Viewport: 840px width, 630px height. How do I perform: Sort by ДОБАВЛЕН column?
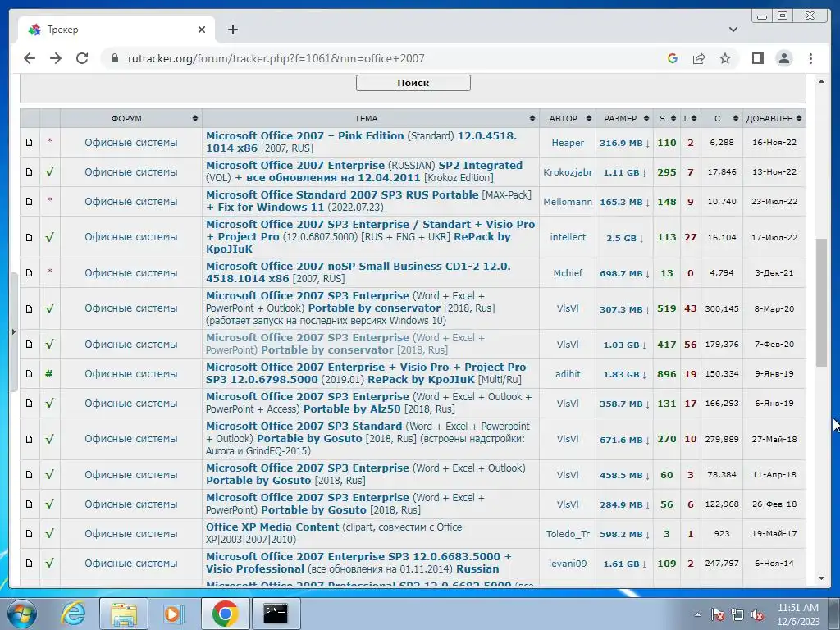pos(774,118)
